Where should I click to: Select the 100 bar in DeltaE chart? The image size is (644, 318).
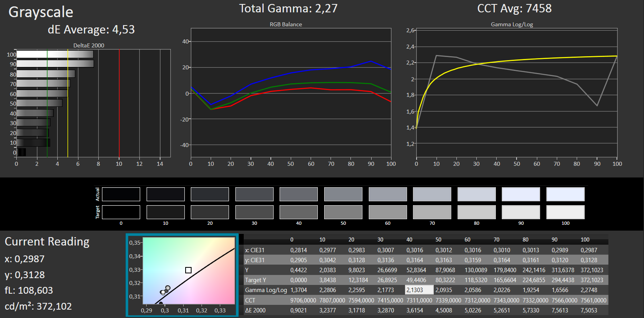pos(55,54)
